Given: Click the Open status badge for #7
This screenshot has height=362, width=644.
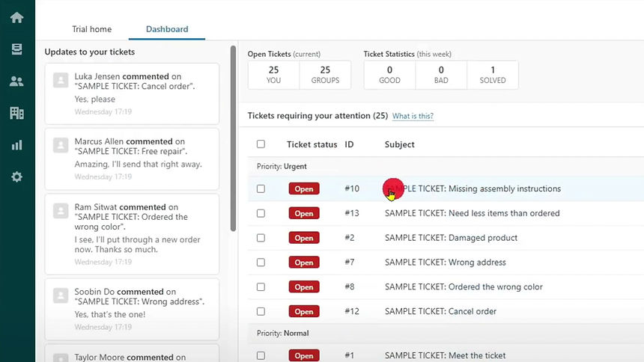Looking at the screenshot, I should pyautogui.click(x=304, y=263).
